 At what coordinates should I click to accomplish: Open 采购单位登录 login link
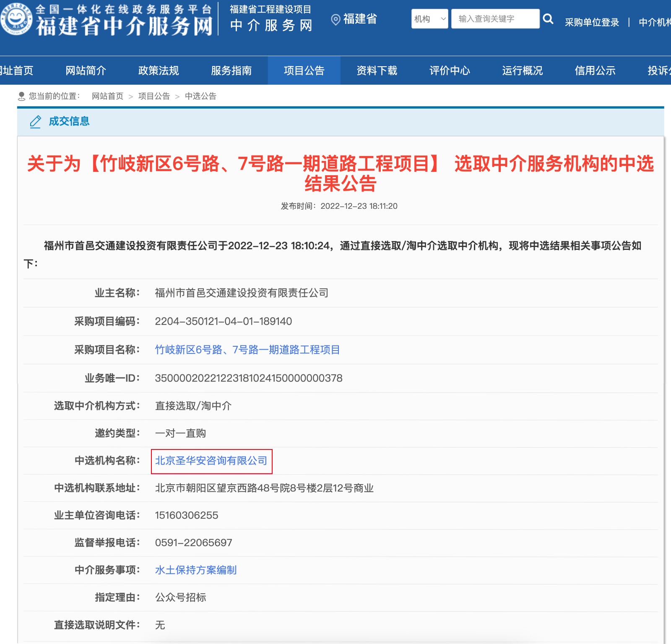coord(592,22)
